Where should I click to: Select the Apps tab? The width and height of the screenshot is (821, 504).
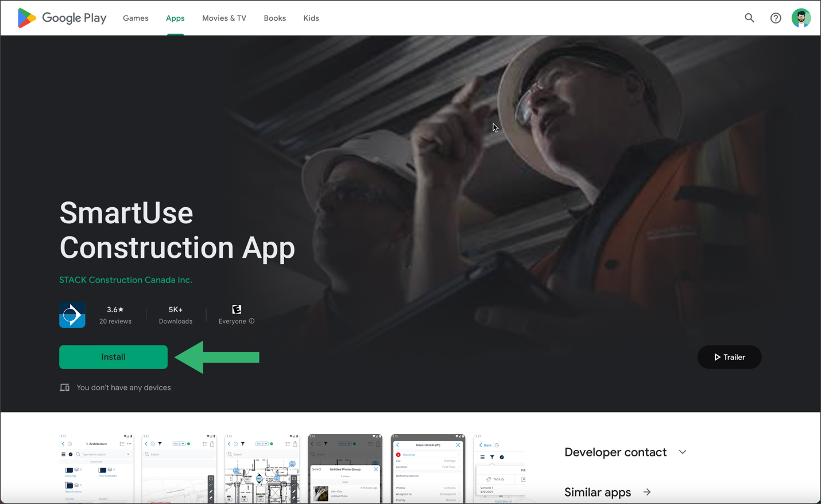pyautogui.click(x=175, y=18)
